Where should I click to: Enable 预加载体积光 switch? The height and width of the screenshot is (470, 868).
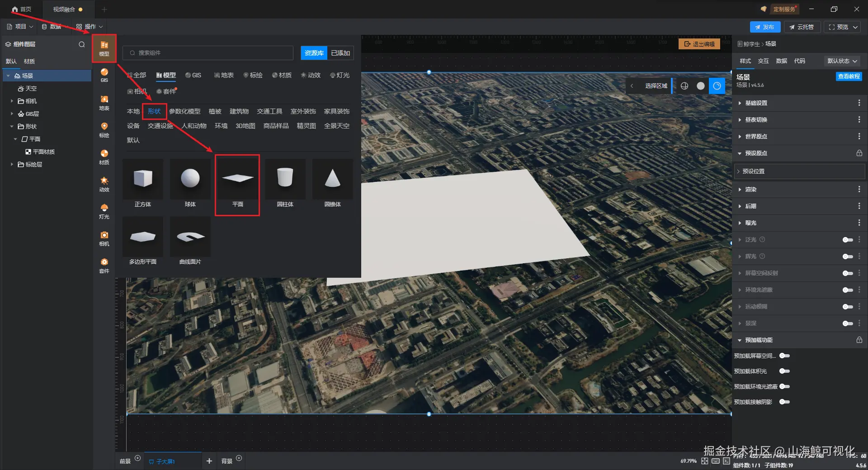785,371
